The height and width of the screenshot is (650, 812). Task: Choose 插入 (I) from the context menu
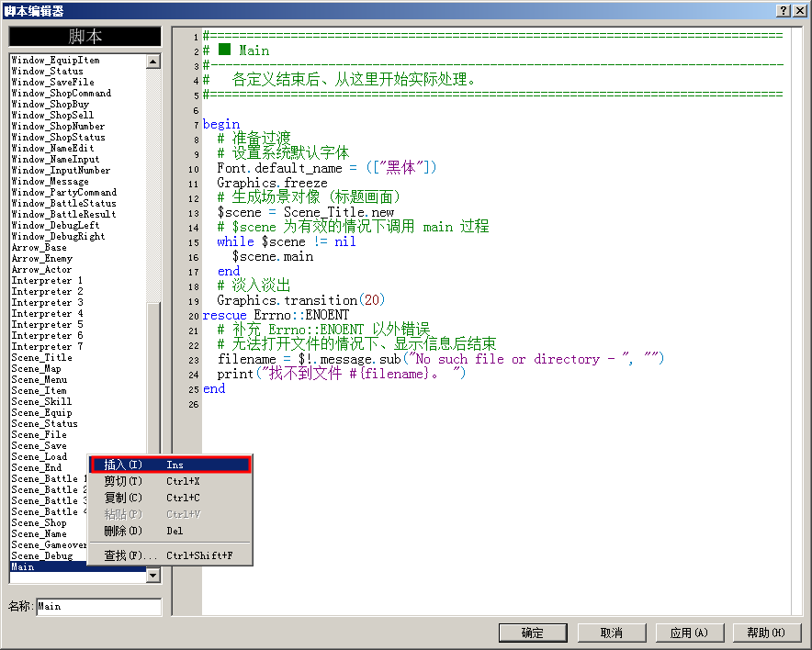pyautogui.click(x=170, y=465)
